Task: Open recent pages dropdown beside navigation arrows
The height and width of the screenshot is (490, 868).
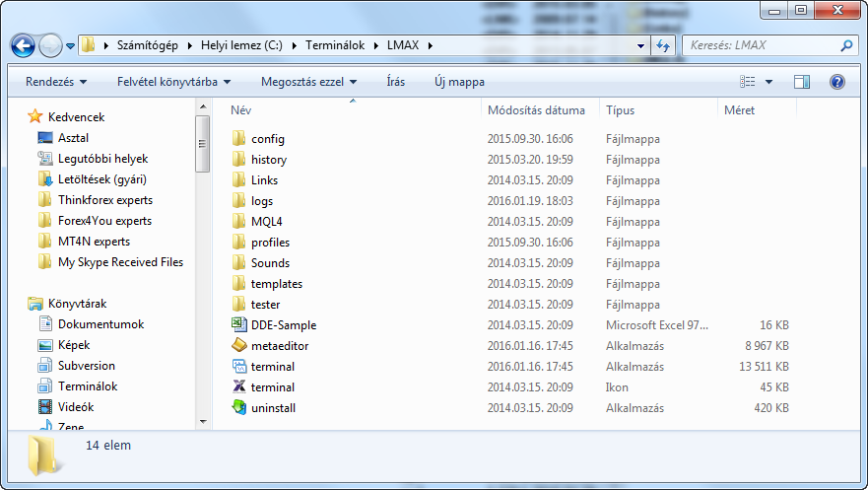Action: pos(70,46)
